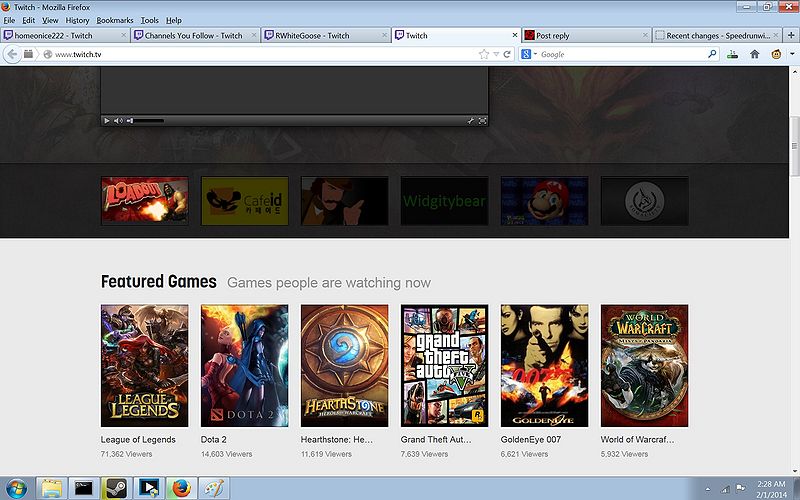Open the Tools menu

[149, 20]
